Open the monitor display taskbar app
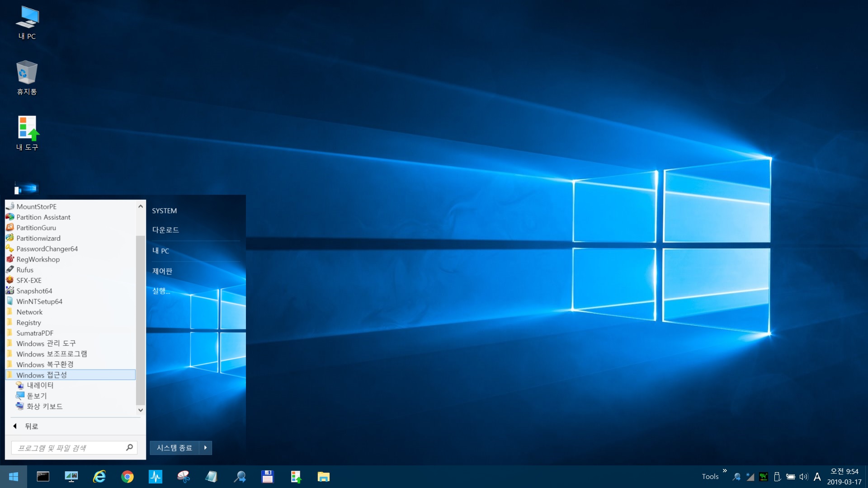 (x=71, y=477)
